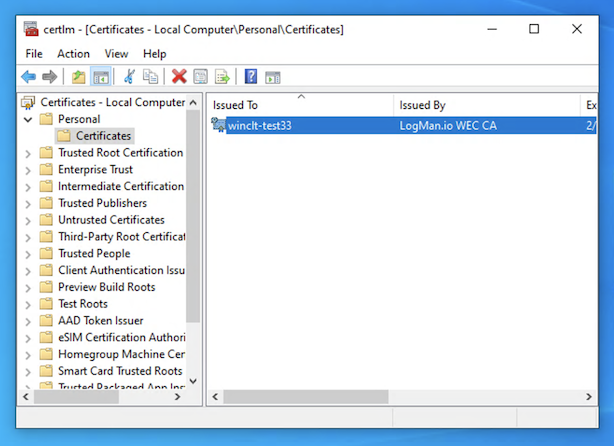Expand Third-Party Root Certificate node
Image resolution: width=614 pixels, height=446 pixels.
(x=28, y=238)
